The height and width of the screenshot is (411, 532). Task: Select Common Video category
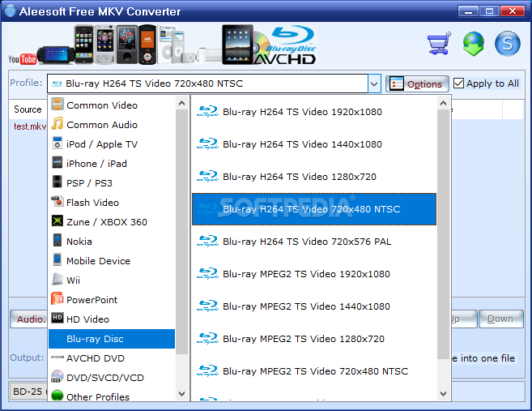point(112,105)
